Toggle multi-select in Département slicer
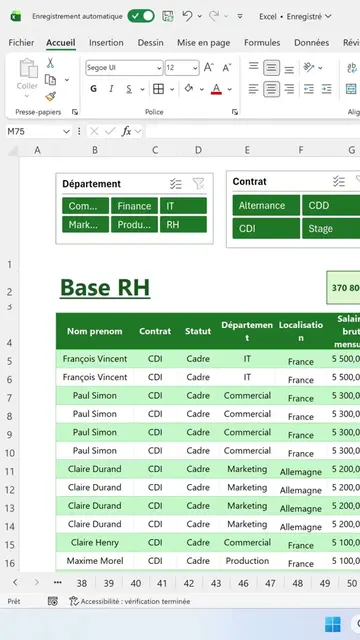 click(176, 184)
